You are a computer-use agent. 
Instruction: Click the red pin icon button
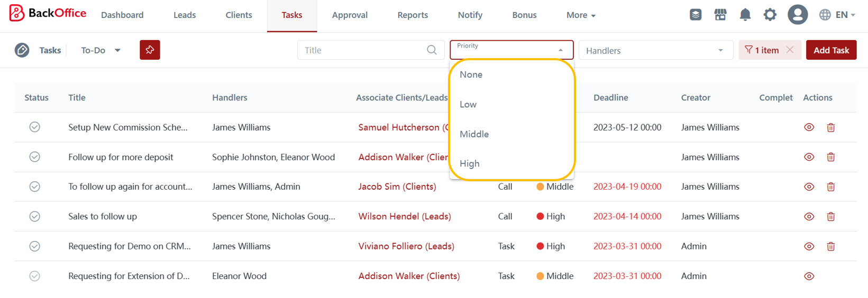(x=150, y=50)
